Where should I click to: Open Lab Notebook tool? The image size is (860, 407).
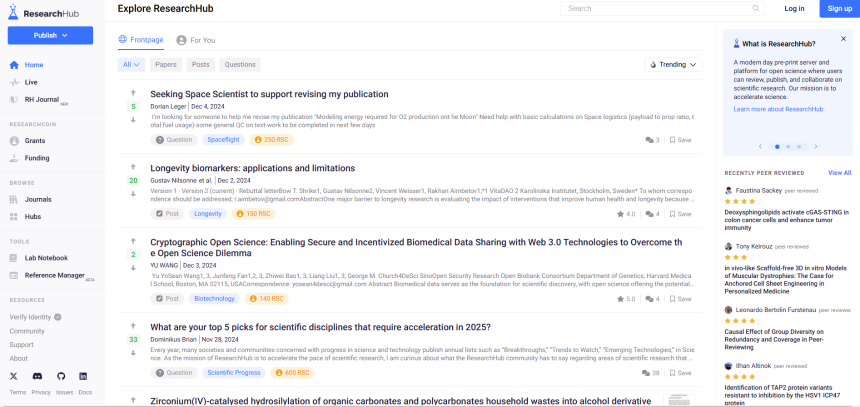click(x=46, y=258)
